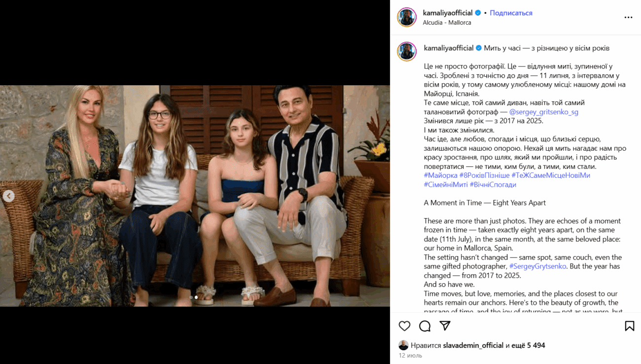Open the three-dot more options menu
The width and height of the screenshot is (641, 364).
click(x=628, y=17)
